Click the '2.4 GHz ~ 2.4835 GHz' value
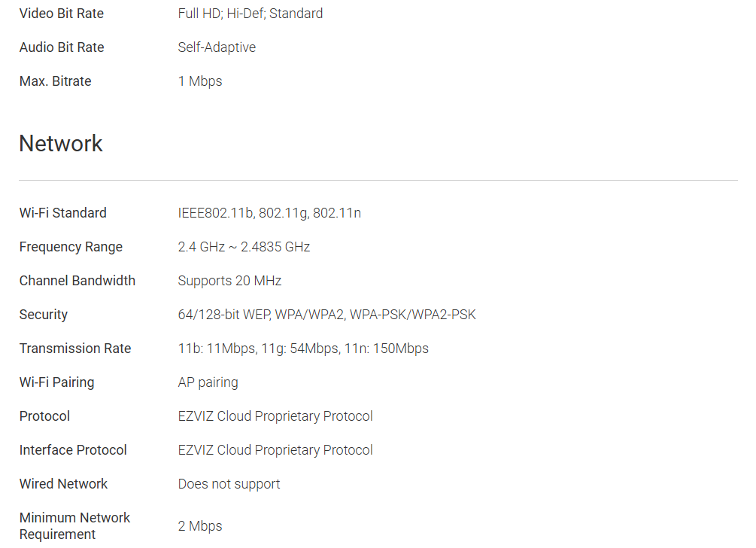The width and height of the screenshot is (756, 548). [244, 247]
